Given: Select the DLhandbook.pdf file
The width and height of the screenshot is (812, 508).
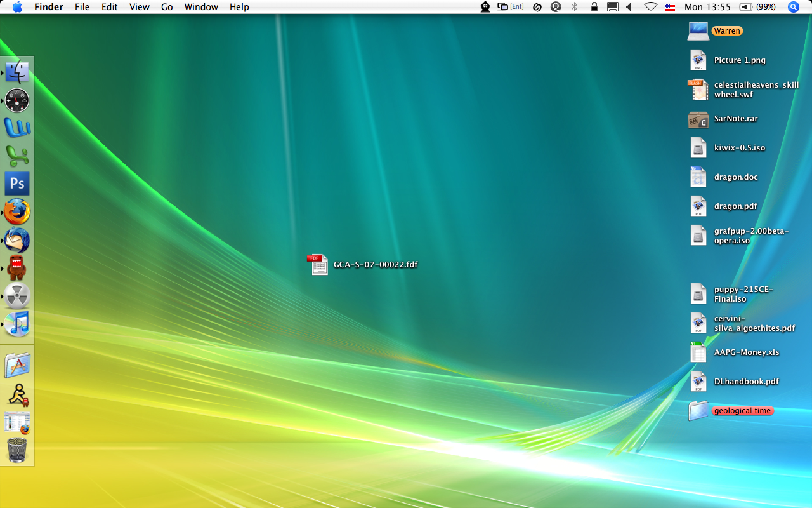Looking at the screenshot, I should tap(698, 381).
